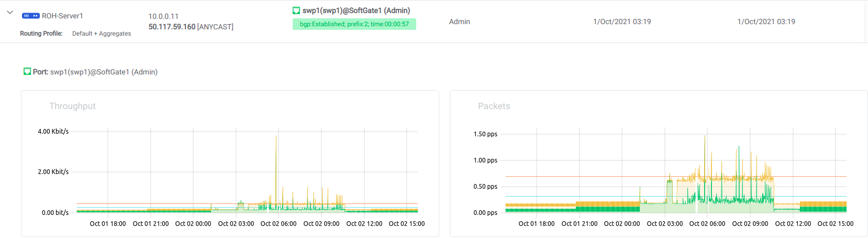The height and width of the screenshot is (238, 868).
Task: Select the 10.0.0.11 IP address
Action: 163,16
